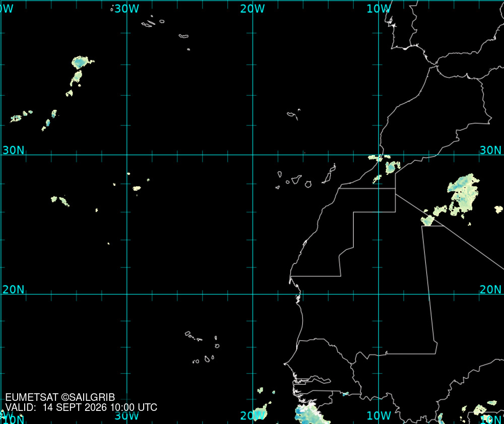Image resolution: width=504 pixels, height=424 pixels.
Task: Click the 20W label at top
Action: point(253,9)
